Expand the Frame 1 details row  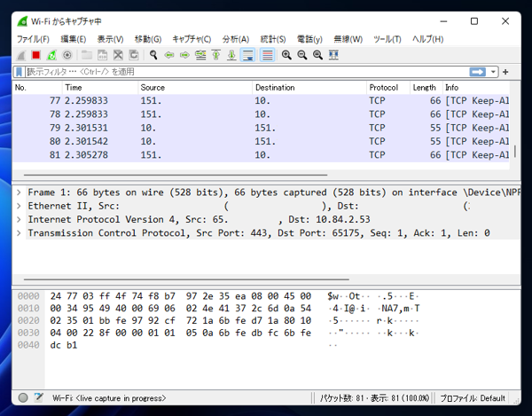click(19, 192)
